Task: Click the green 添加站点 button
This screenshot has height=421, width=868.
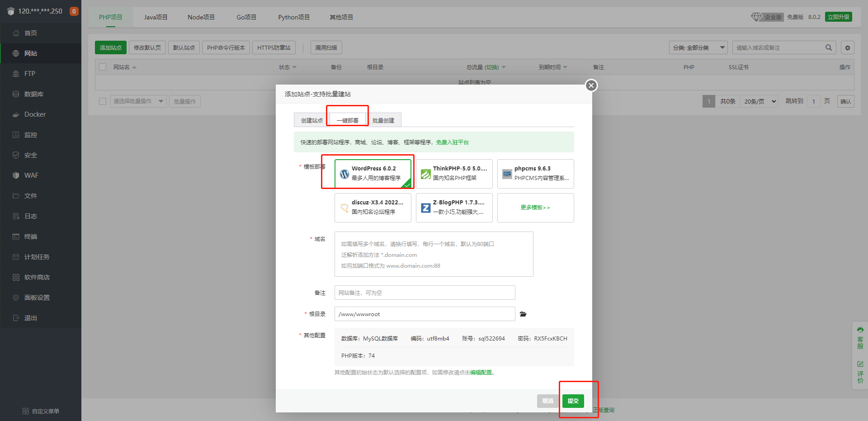Action: tap(111, 47)
